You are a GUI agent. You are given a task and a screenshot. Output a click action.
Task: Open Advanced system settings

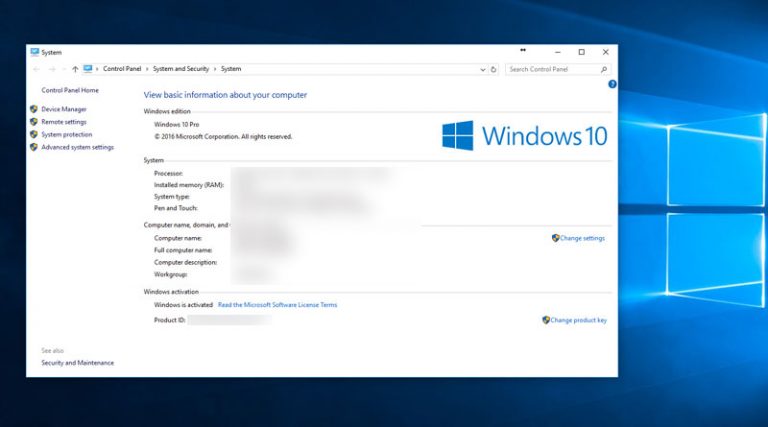coord(77,147)
